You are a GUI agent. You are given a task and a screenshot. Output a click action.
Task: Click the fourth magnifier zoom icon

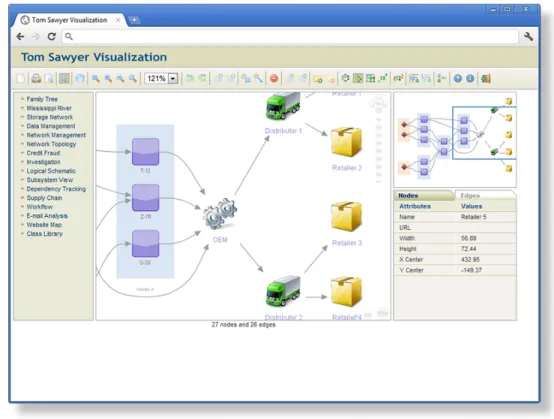click(132, 78)
